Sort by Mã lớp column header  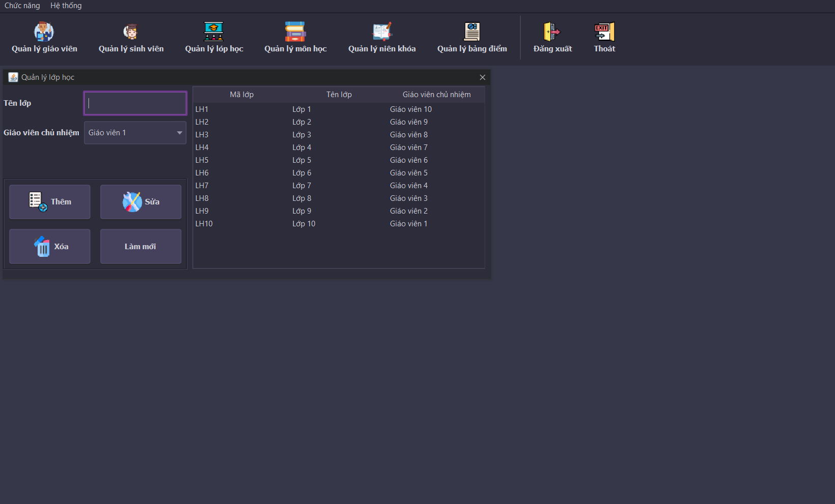point(242,95)
